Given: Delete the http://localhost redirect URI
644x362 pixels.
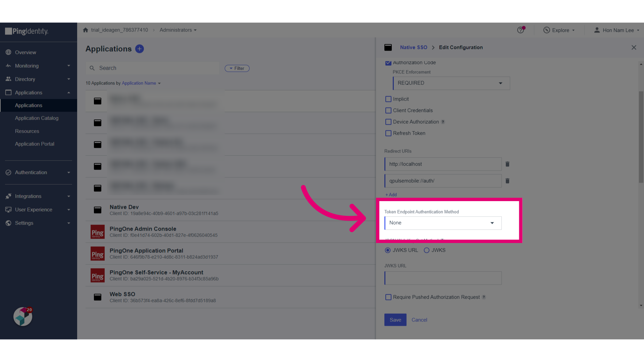Looking at the screenshot, I should click(x=507, y=164).
